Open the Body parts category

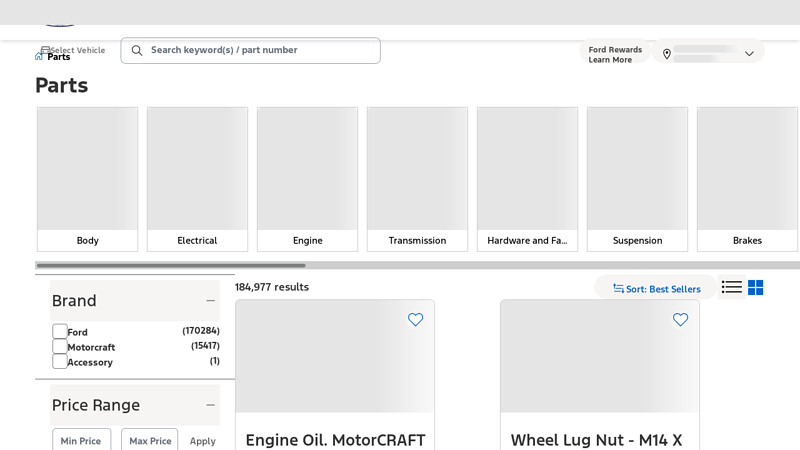click(x=87, y=179)
